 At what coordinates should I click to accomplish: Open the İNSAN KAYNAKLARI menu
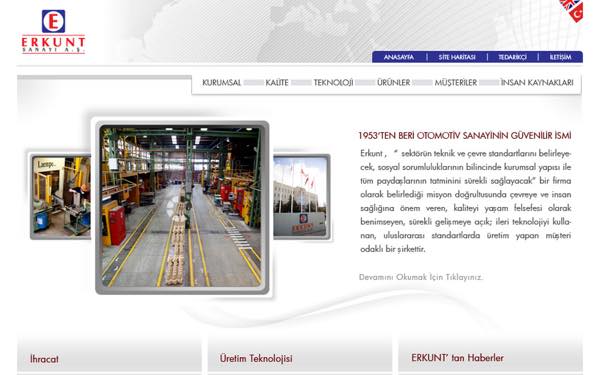click(537, 83)
